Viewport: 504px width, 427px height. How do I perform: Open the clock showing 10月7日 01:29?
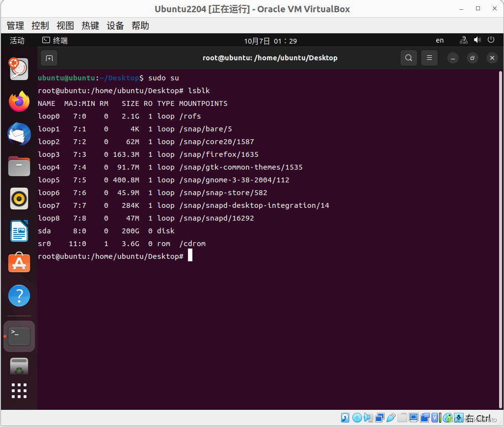(270, 41)
